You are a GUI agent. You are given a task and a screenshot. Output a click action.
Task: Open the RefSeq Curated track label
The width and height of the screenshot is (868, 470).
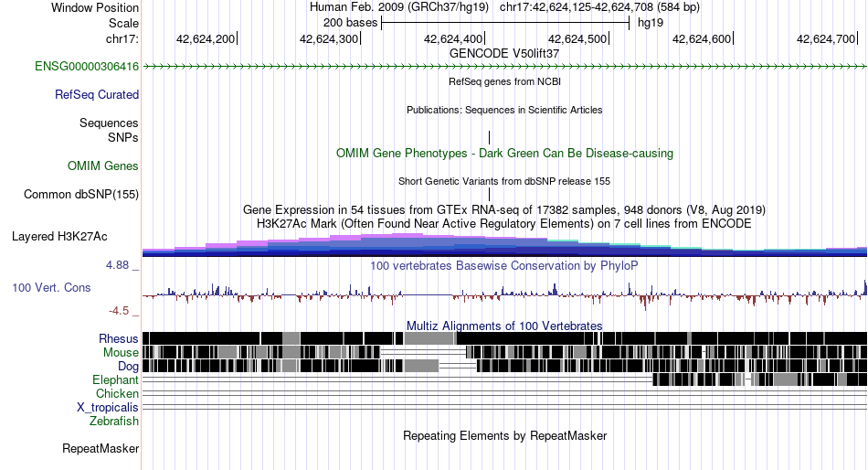coord(97,95)
